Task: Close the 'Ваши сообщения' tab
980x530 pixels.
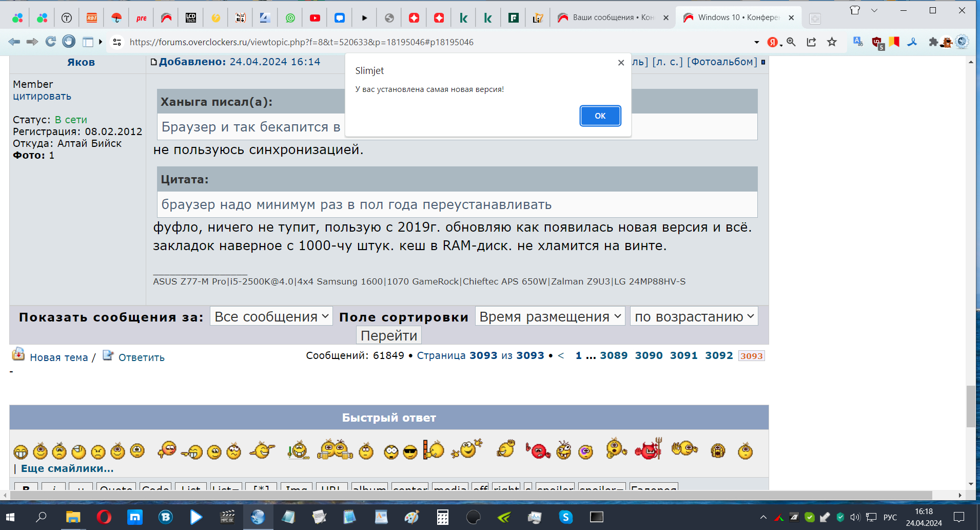Action: tap(666, 17)
